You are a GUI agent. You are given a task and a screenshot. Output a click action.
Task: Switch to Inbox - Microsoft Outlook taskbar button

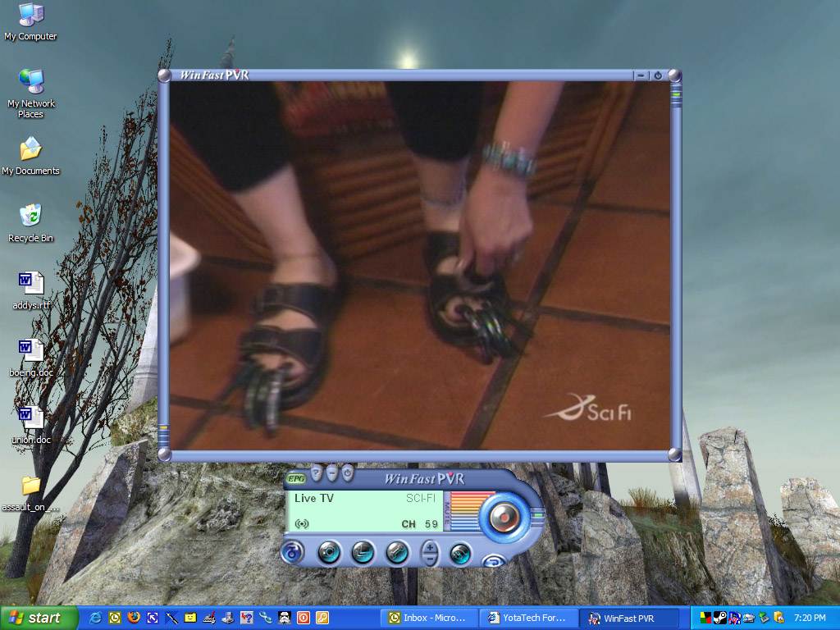point(427,619)
